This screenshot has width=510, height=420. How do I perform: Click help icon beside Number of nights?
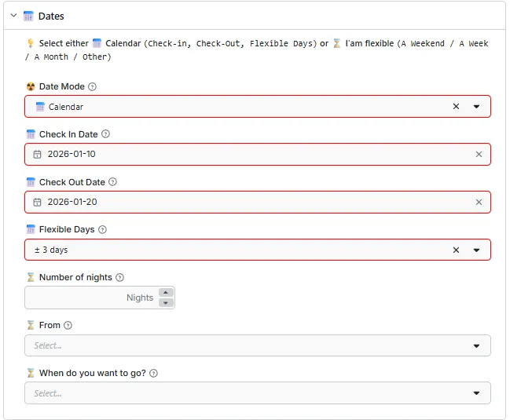coord(119,278)
